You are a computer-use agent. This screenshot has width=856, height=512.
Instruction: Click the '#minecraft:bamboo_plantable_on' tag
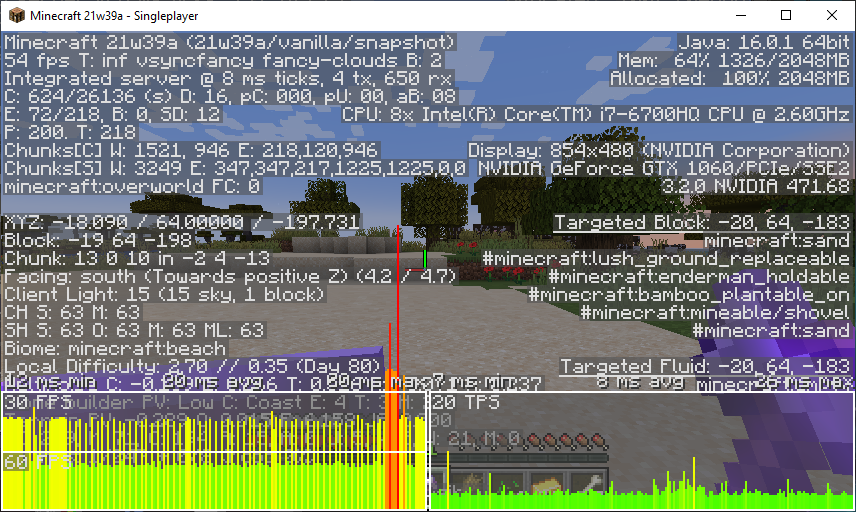coord(689,294)
